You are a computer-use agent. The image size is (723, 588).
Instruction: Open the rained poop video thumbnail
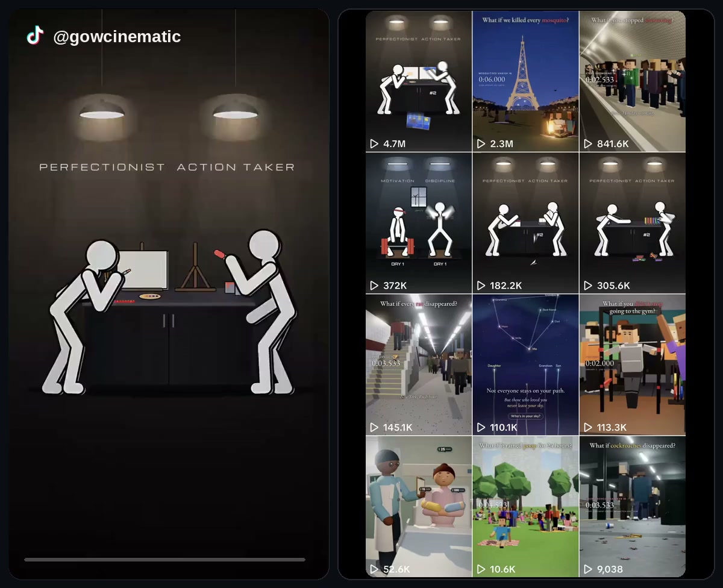(x=525, y=507)
